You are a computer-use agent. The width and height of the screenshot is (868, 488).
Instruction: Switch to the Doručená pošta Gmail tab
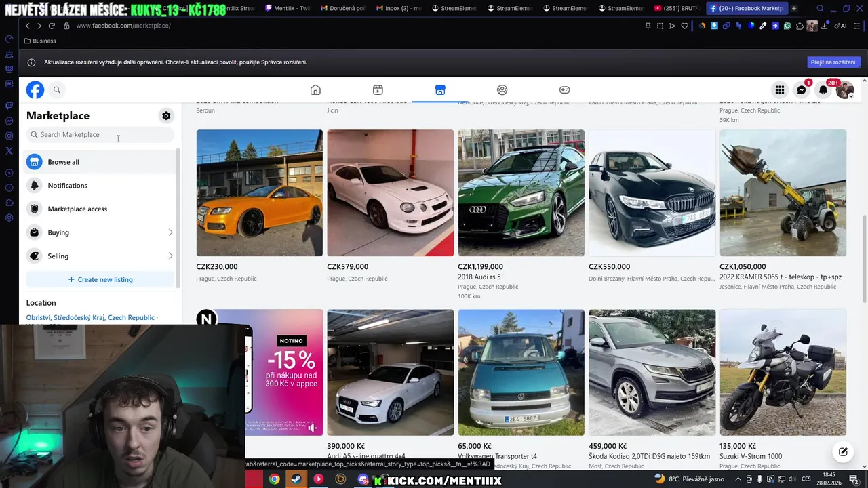point(343,8)
